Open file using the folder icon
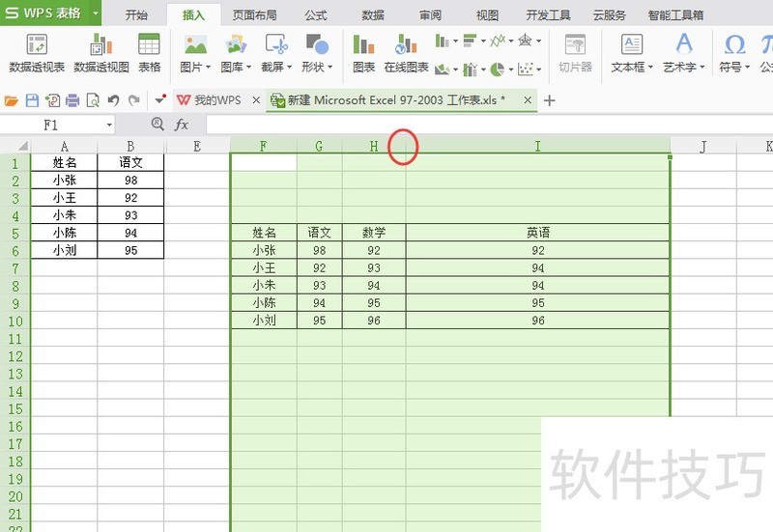773x532 pixels. 12,101
